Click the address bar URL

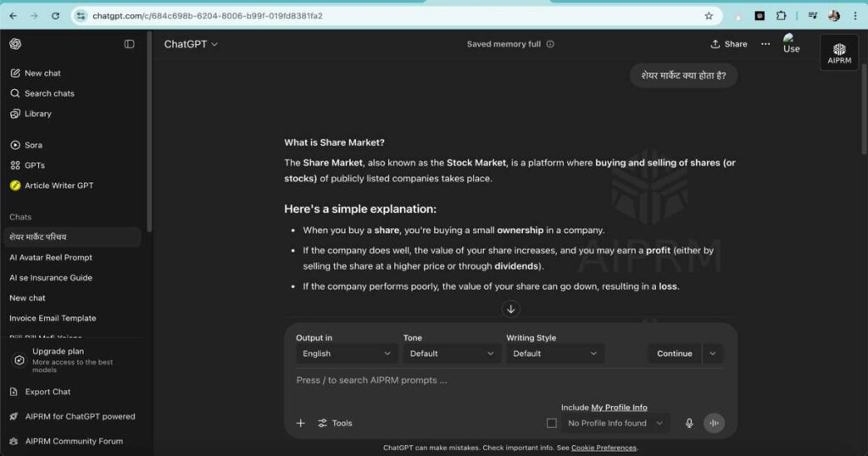tap(208, 15)
